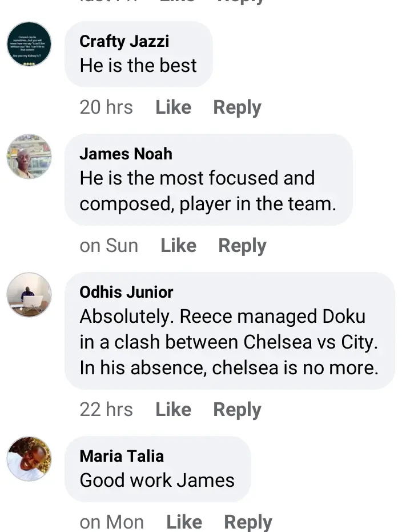402x532 pixels.
Task: Visit Maria Talia's profile via name
Action: (122, 456)
